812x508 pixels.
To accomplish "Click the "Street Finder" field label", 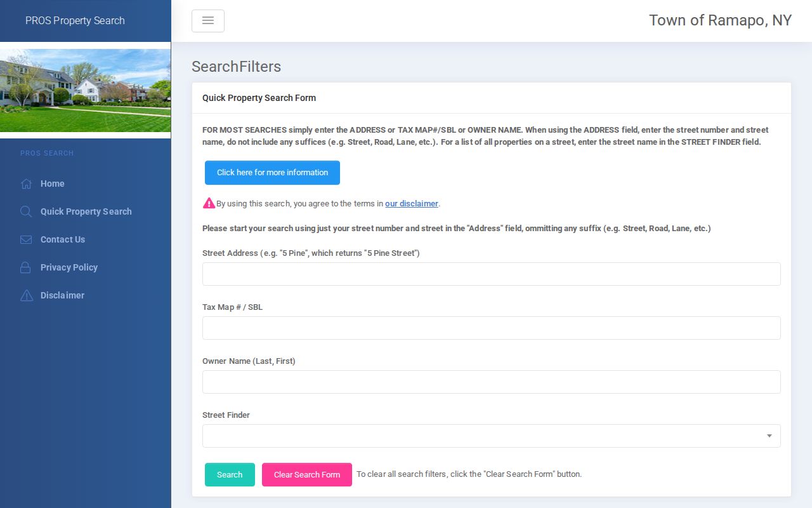I will coord(226,415).
